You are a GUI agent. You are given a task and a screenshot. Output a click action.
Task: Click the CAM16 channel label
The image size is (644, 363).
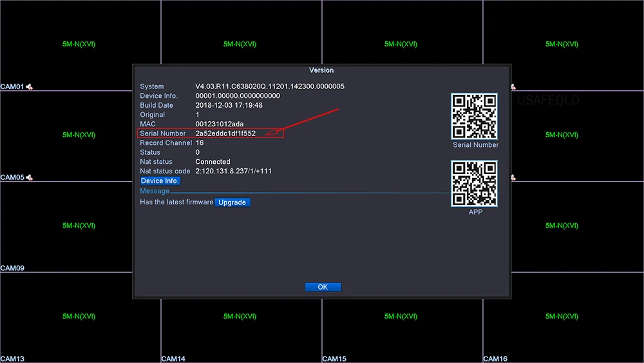(x=495, y=359)
